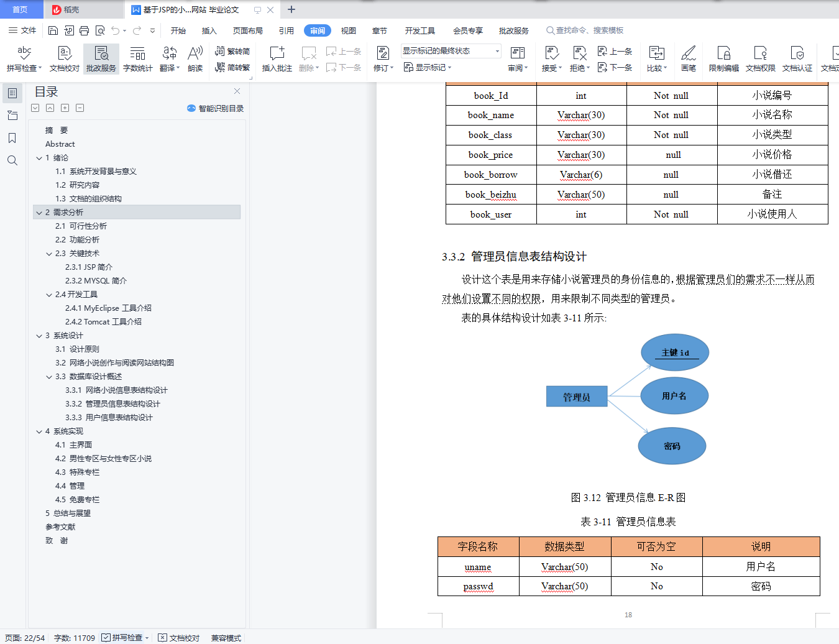
Task: Close the 目录 panel with its X
Action: (x=237, y=91)
